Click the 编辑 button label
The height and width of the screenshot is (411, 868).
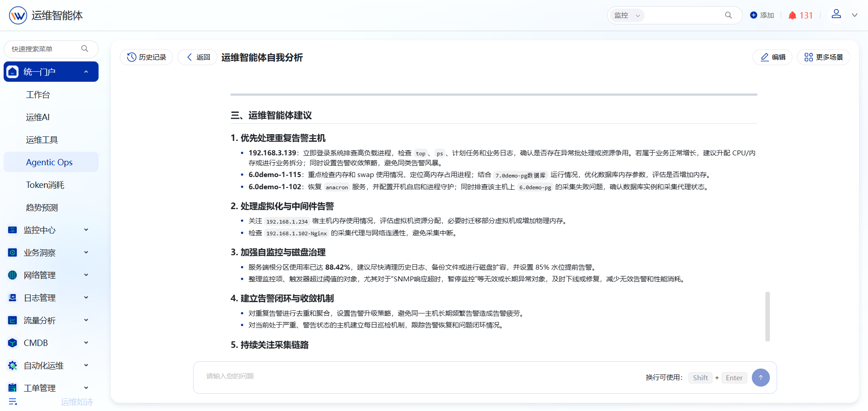click(778, 57)
